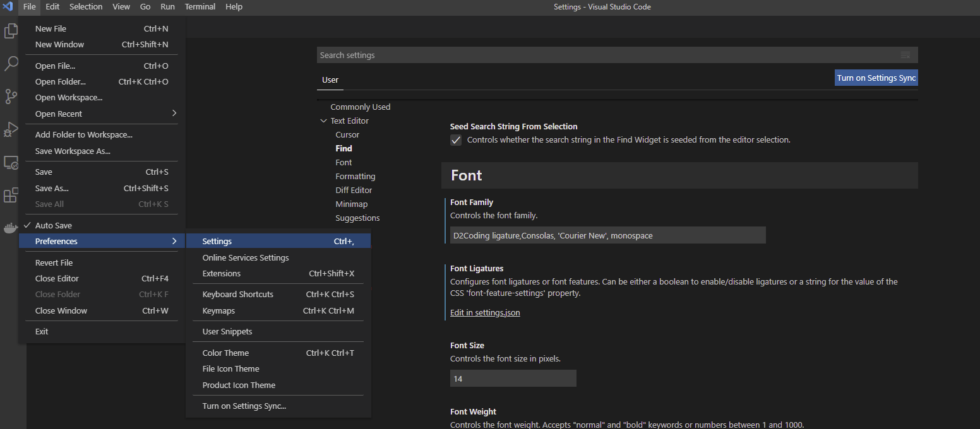Select Minimap in settings tree
The image size is (980, 429).
(352, 204)
